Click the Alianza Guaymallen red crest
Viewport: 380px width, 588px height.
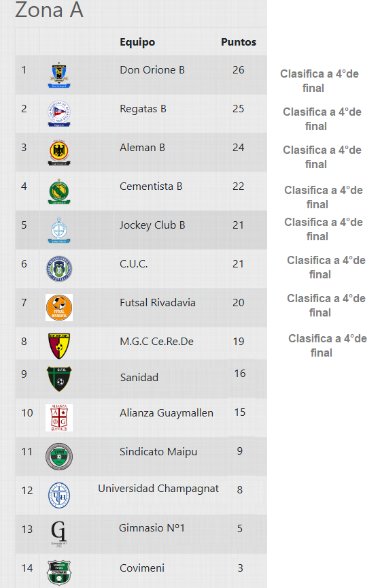tap(59, 418)
